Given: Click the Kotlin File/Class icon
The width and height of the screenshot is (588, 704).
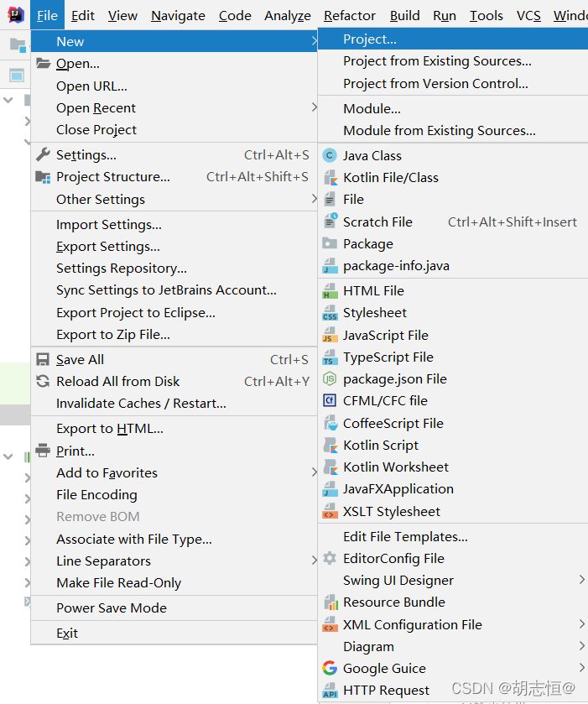Looking at the screenshot, I should (x=330, y=178).
